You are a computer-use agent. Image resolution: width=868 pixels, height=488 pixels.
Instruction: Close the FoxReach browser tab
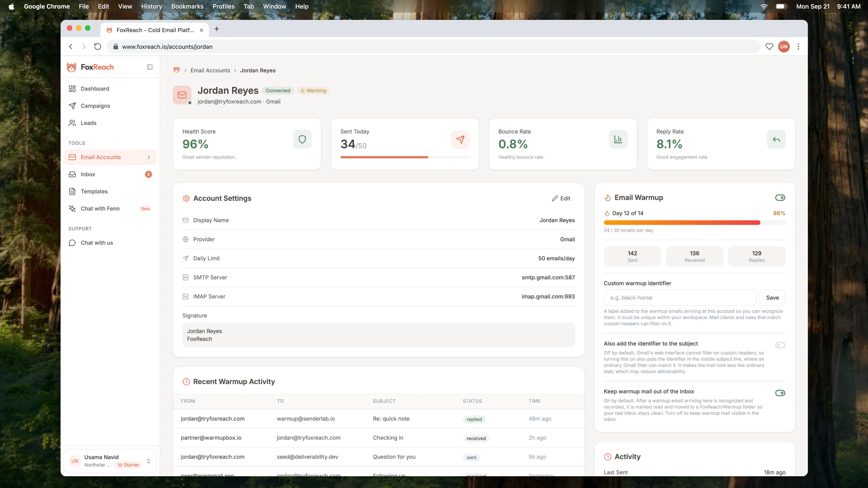tap(201, 30)
